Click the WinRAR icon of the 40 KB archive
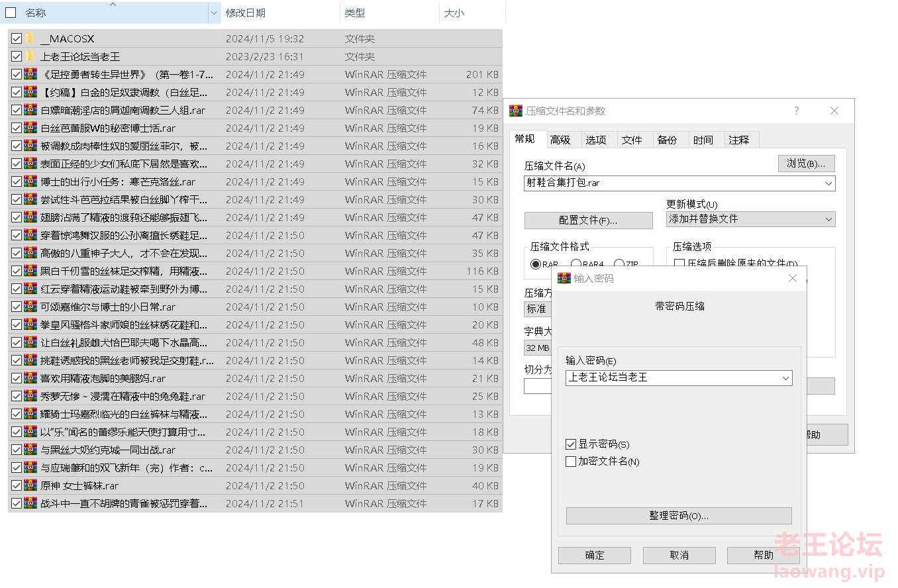This screenshot has width=898, height=588. click(x=30, y=485)
